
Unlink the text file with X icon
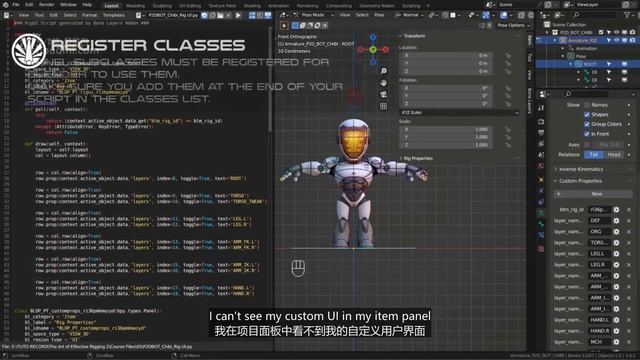228,15
